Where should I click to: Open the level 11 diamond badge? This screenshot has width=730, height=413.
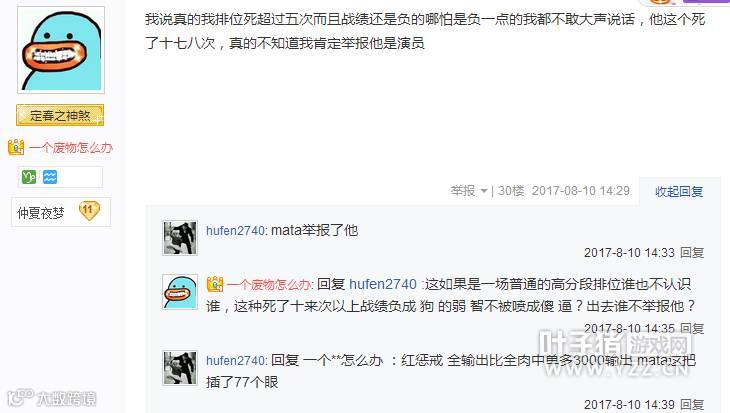tap(89, 211)
